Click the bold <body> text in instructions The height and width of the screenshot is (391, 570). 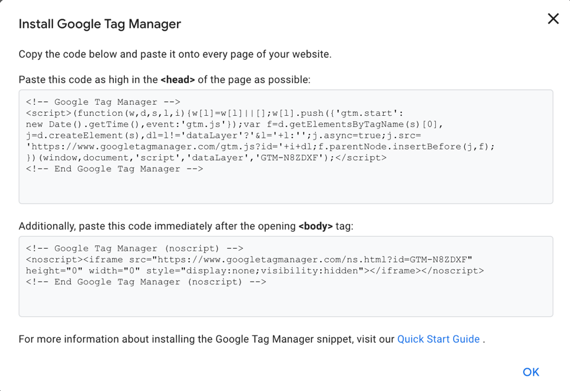click(316, 226)
